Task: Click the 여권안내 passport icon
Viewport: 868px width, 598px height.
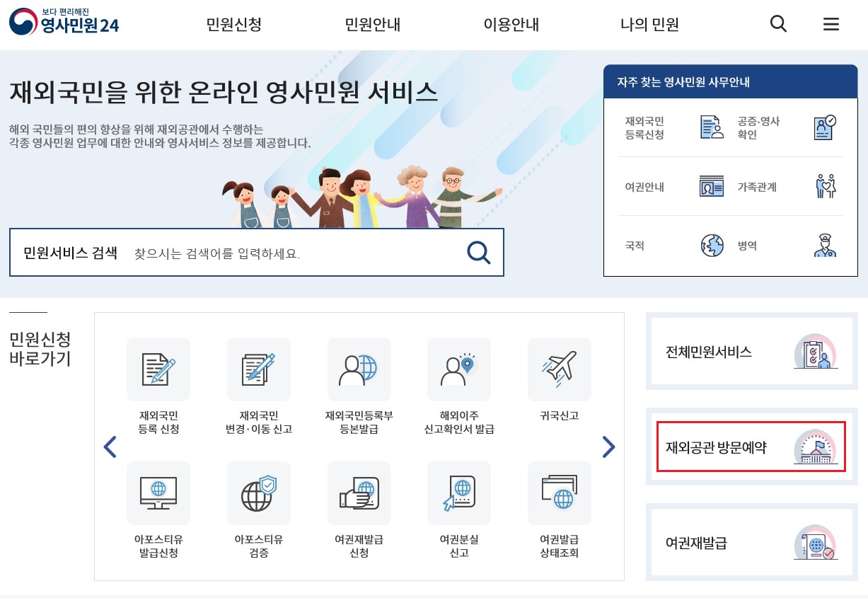Action: click(712, 187)
